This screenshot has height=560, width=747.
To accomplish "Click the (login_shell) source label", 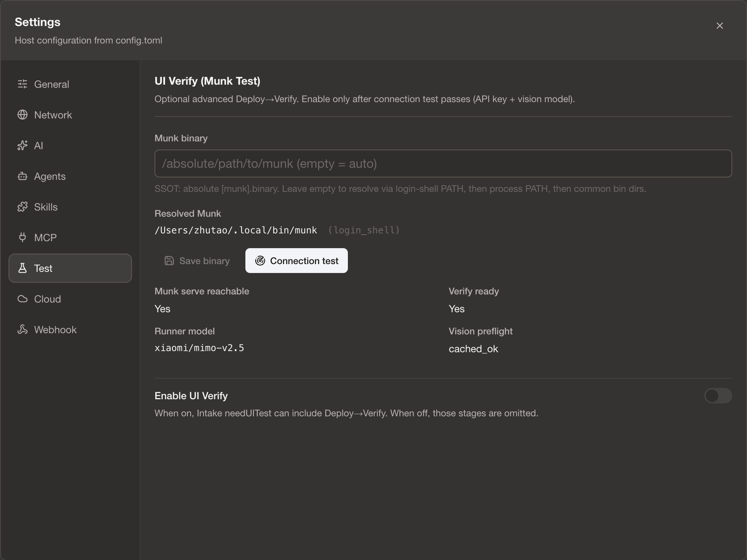I will coord(364,230).
